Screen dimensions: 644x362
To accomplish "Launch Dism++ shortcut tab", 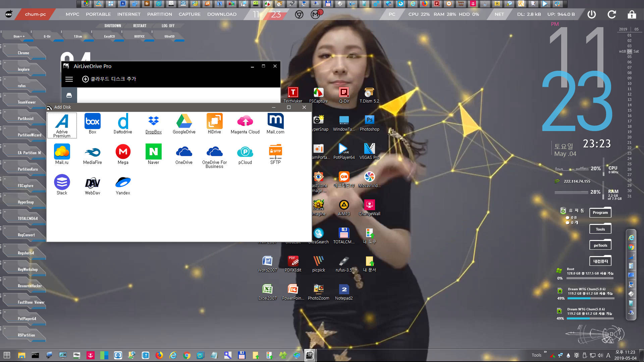I will 19,36.
